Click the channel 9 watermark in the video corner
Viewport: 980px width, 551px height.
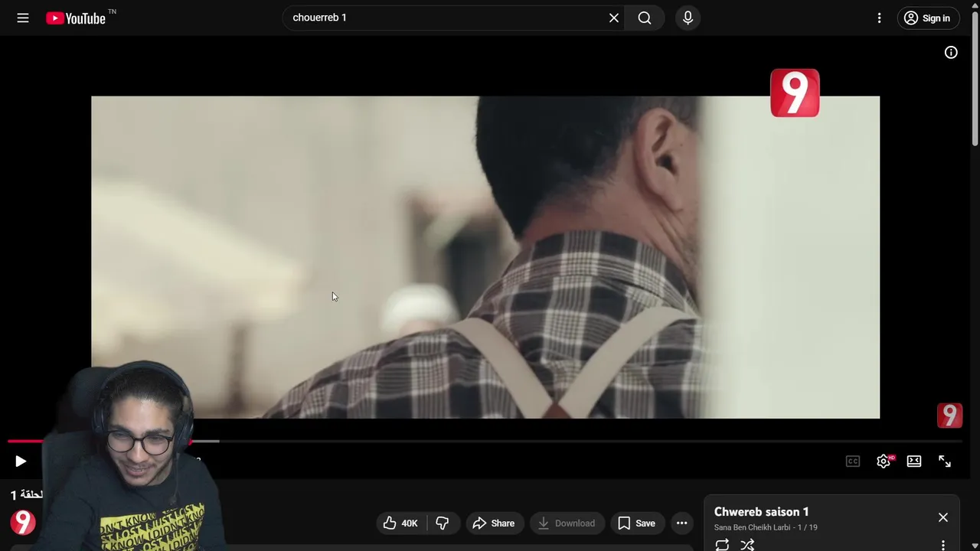click(949, 416)
